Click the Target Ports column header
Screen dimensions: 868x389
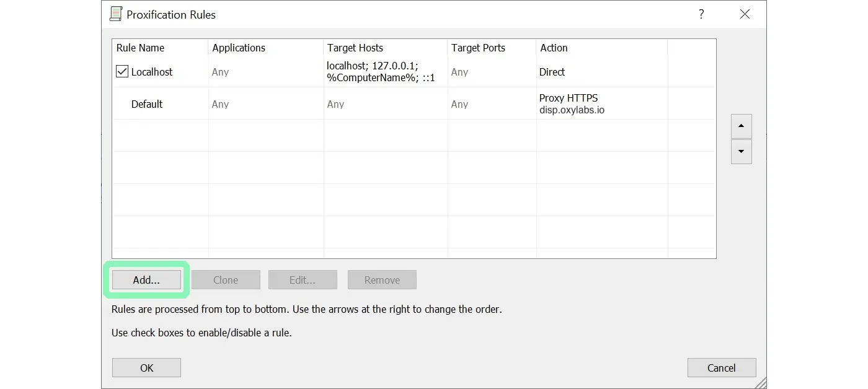point(478,48)
